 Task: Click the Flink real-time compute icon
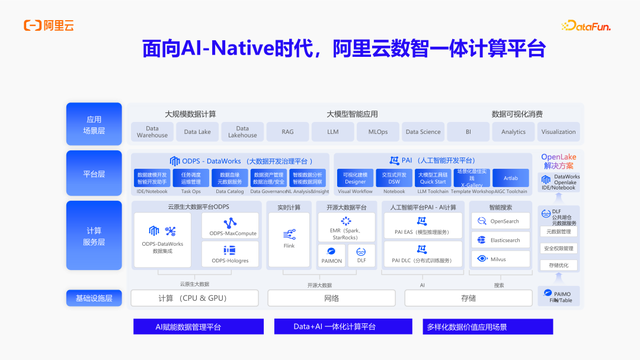pos(289,234)
